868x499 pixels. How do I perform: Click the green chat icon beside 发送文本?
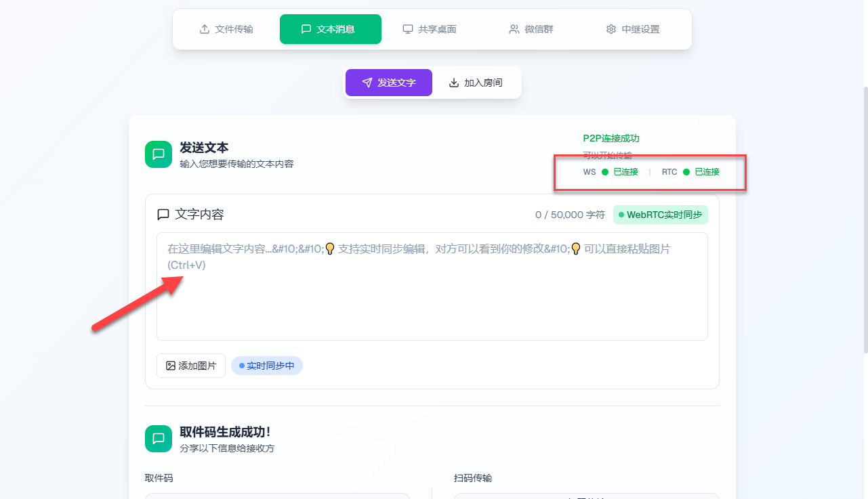(x=159, y=154)
